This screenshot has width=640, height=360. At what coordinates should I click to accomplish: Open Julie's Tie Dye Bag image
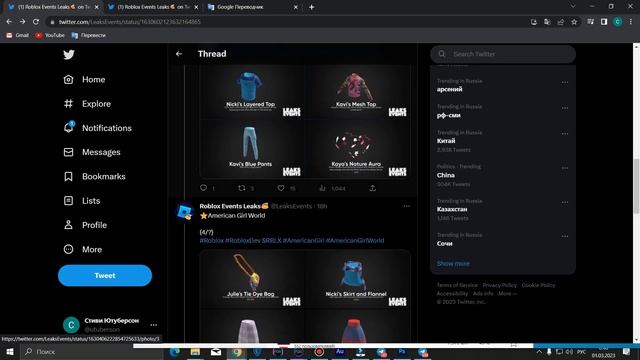pos(252,279)
